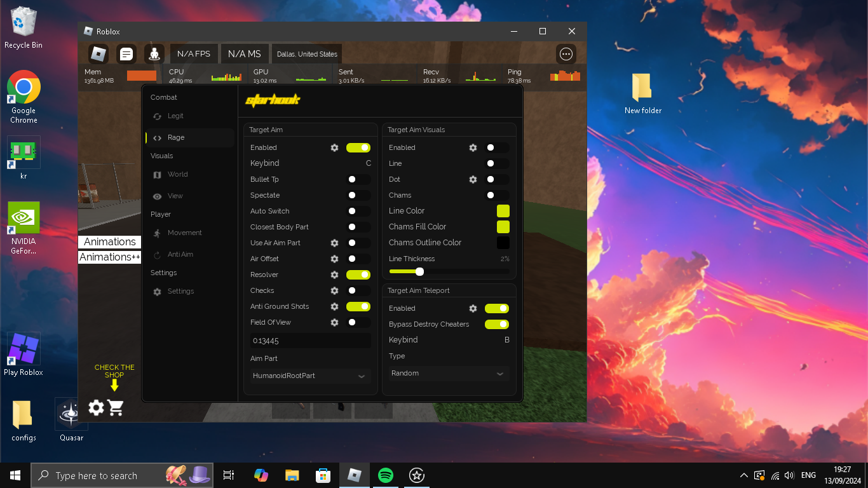Open the Roblox three-dots more menu
Screen dimensions: 868x488
click(x=566, y=54)
